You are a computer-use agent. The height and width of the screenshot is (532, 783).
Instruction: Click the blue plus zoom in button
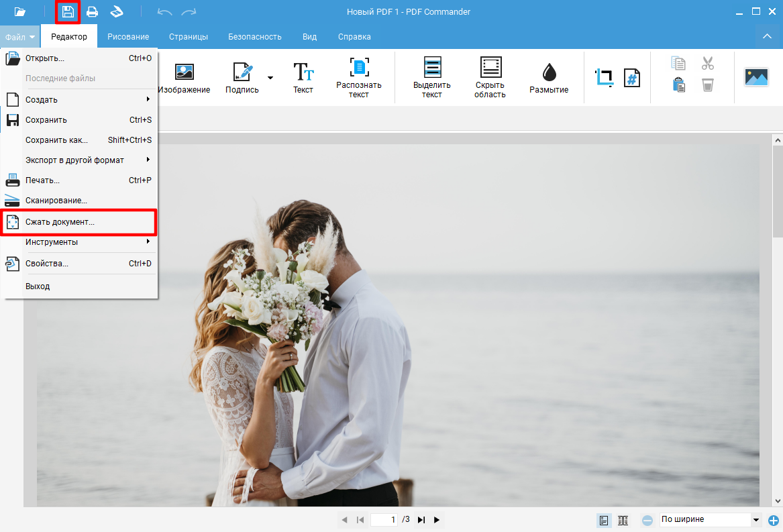774,520
